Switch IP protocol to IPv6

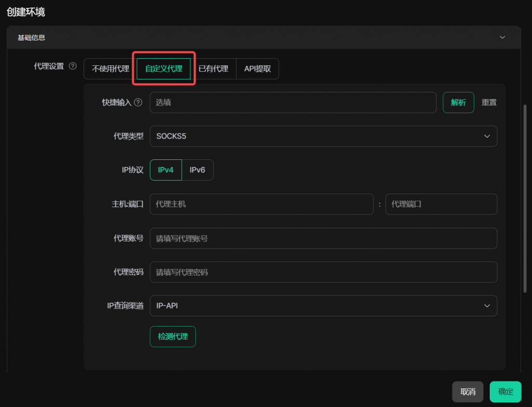click(197, 170)
